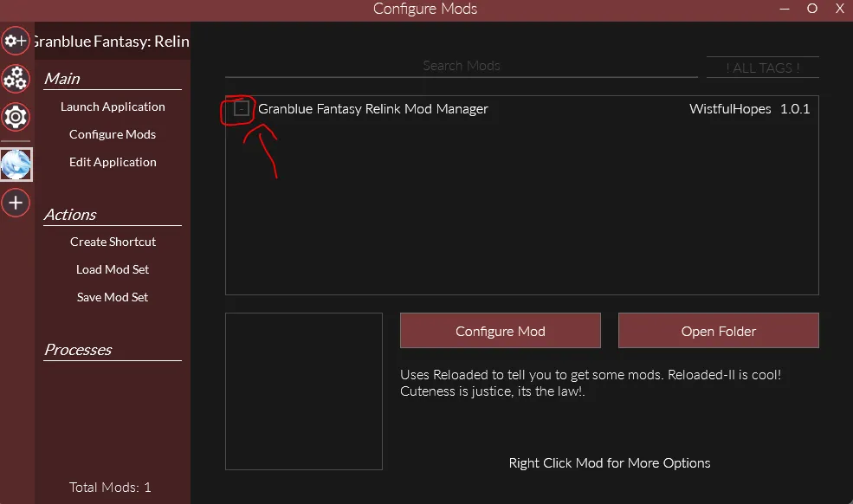Click the Configure Mod button
Screen dimensions: 853x504
(x=501, y=331)
